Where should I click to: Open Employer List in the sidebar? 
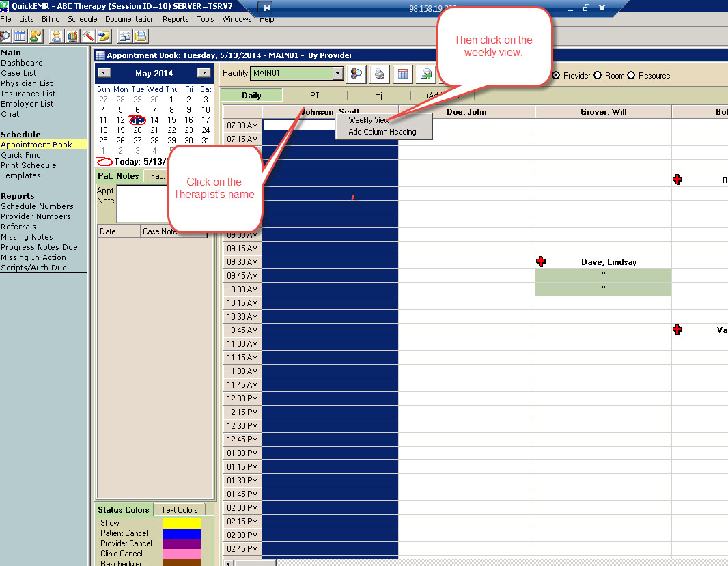click(27, 104)
